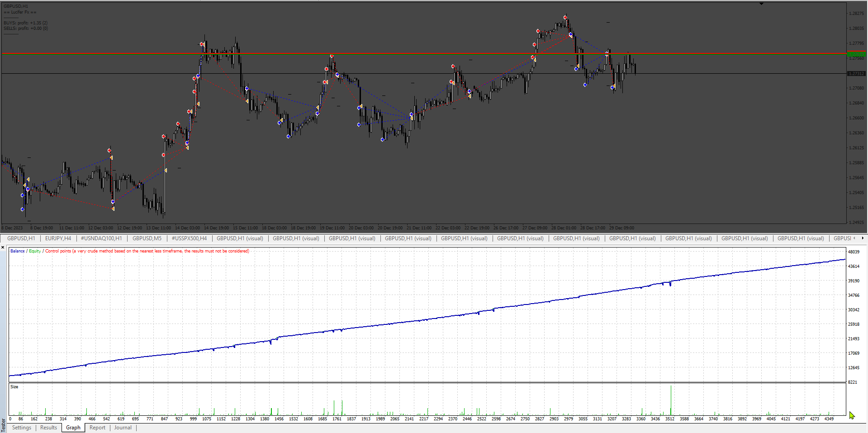Show the tester Results tab

tap(49, 428)
